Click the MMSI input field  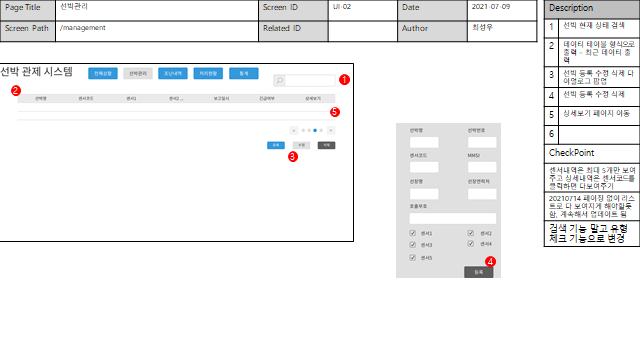(482, 167)
